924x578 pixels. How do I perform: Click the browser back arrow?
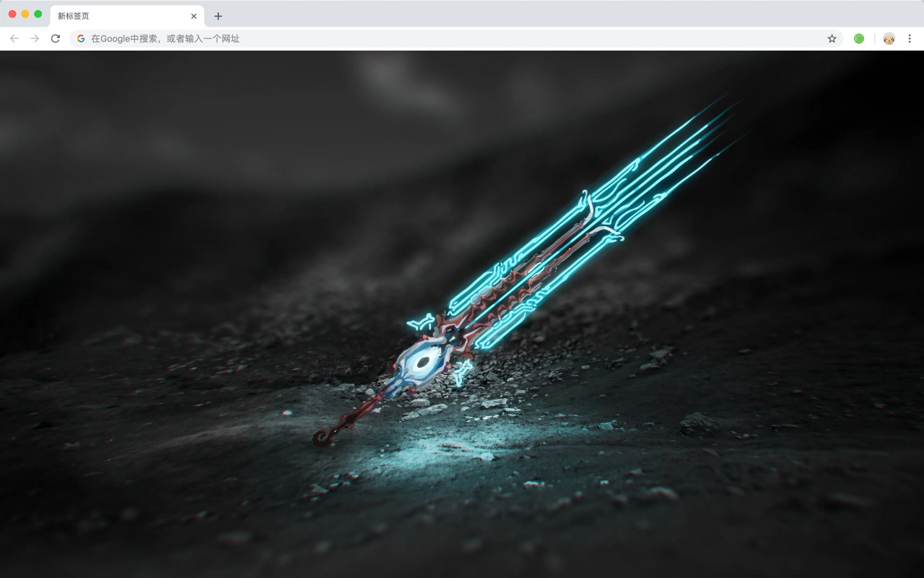point(14,38)
